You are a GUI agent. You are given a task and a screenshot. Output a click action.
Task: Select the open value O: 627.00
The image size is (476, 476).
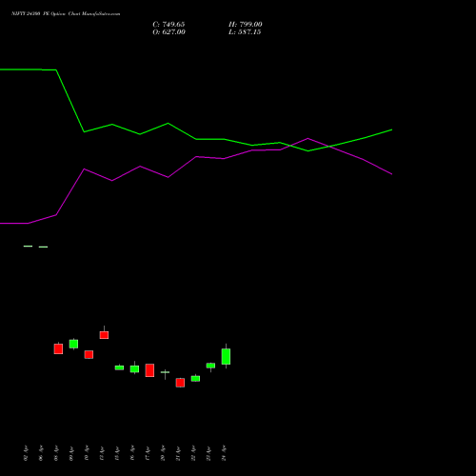(169, 32)
